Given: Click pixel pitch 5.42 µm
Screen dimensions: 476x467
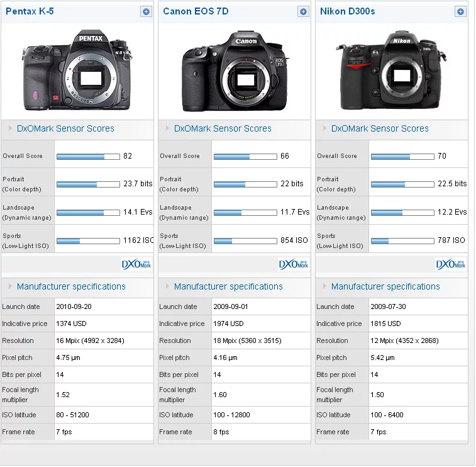Looking at the screenshot, I should (382, 358).
